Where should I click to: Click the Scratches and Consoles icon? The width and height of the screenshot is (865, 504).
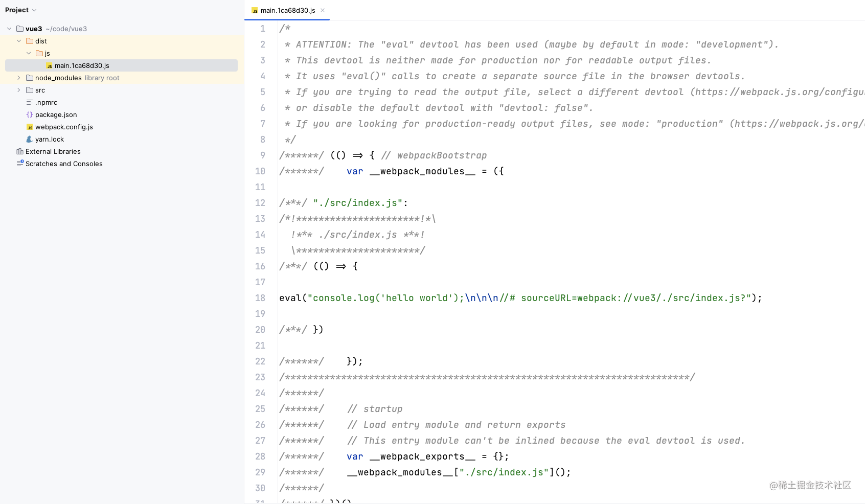tap(20, 164)
